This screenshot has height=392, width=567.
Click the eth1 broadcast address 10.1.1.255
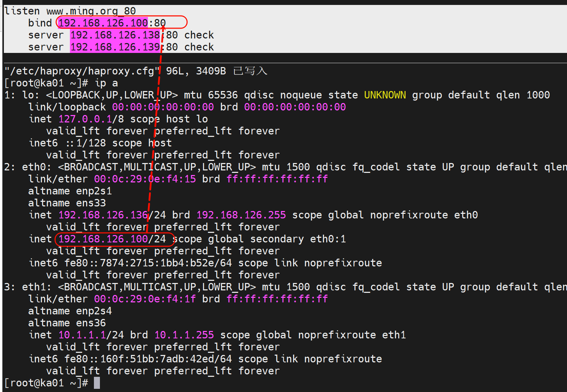184,335
